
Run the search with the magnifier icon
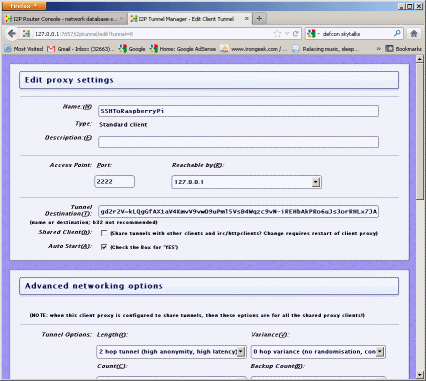coord(397,33)
